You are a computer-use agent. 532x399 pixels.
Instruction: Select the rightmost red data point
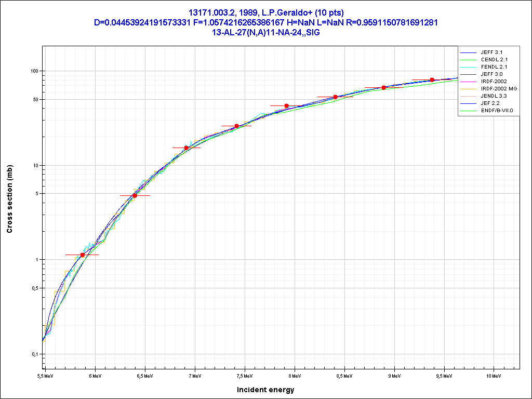coord(432,79)
